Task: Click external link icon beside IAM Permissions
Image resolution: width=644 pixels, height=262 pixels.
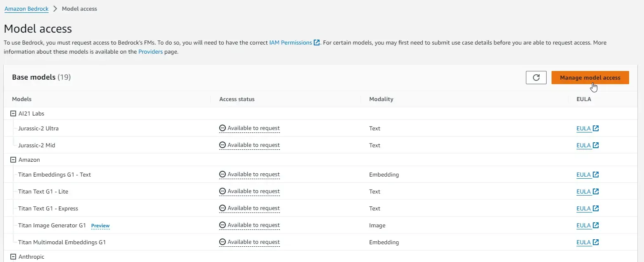Action: tap(317, 42)
